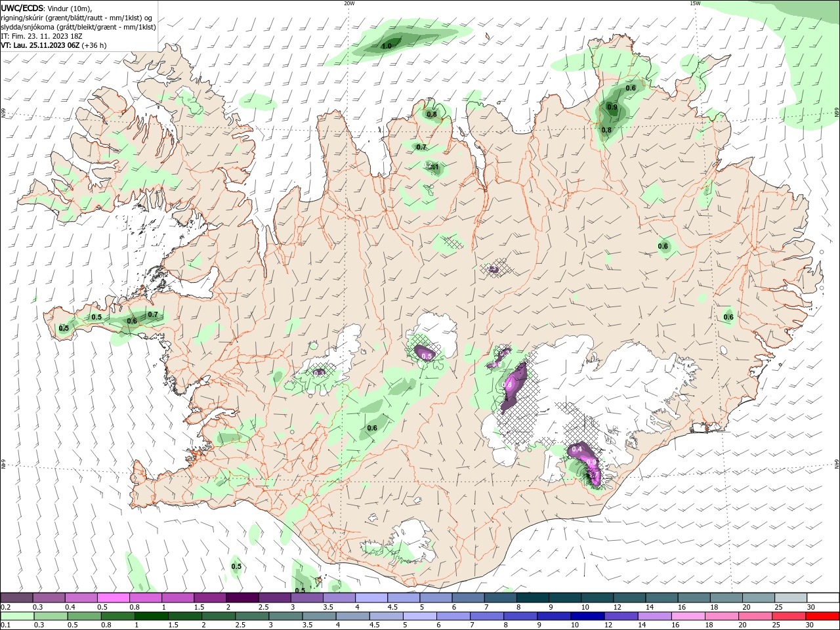Screen dimensions: 840x630
Task: Select the grey-purple 0.2 swatch in upper legend
Action: pos(16,598)
